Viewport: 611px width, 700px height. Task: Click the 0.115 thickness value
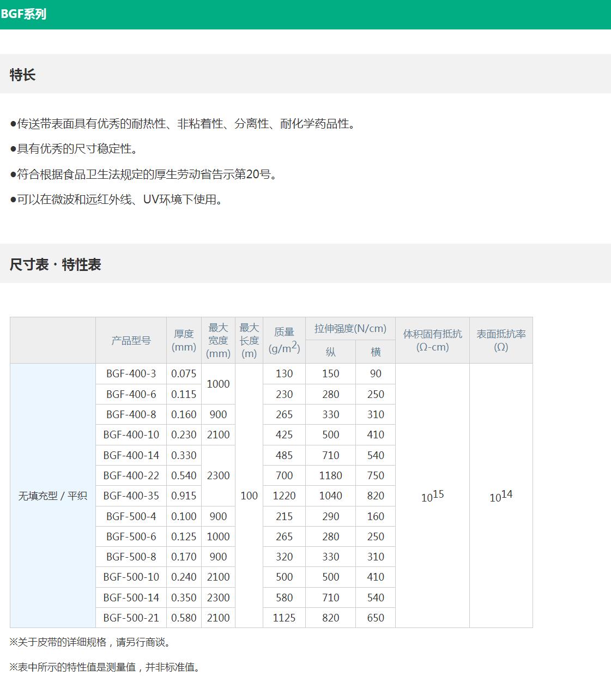pos(184,394)
